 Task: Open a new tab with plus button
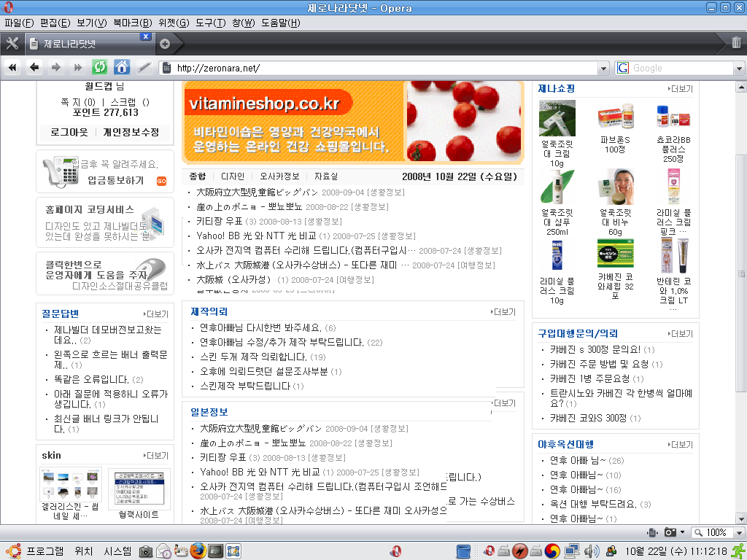[x=165, y=43]
